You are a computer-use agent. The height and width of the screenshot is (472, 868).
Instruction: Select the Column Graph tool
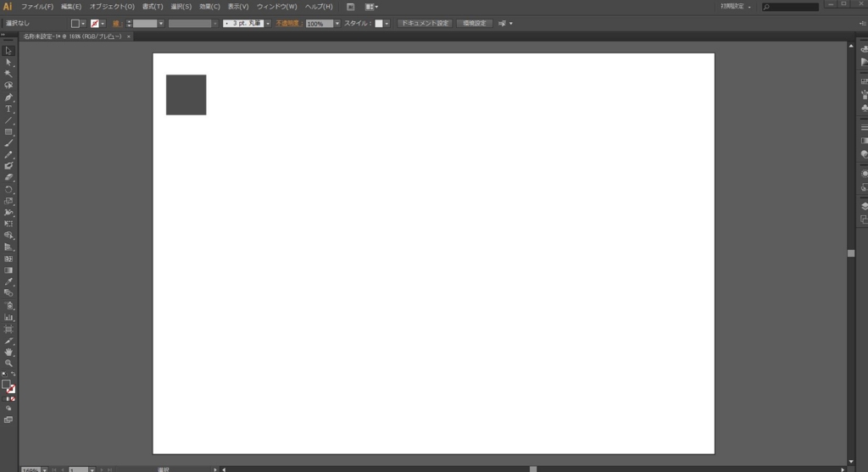tap(8, 318)
